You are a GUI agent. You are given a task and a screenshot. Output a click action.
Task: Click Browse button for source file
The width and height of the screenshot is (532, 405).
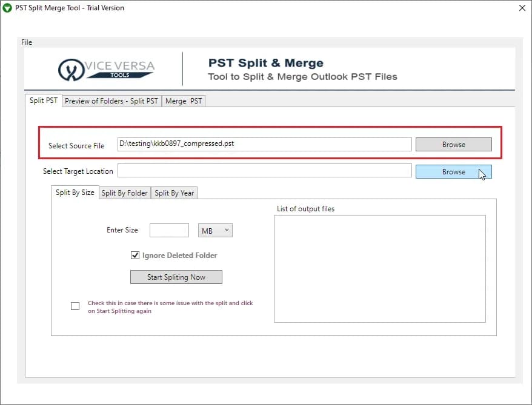tap(454, 144)
